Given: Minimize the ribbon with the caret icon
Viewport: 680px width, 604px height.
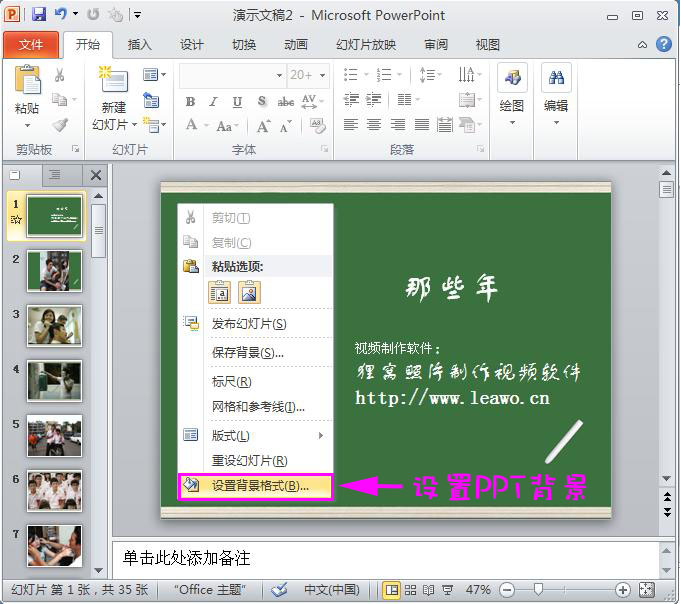Looking at the screenshot, I should (x=642, y=45).
